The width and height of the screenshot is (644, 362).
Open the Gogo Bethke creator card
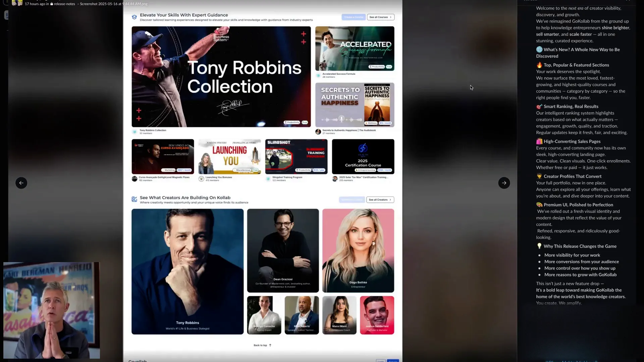pyautogui.click(x=358, y=251)
